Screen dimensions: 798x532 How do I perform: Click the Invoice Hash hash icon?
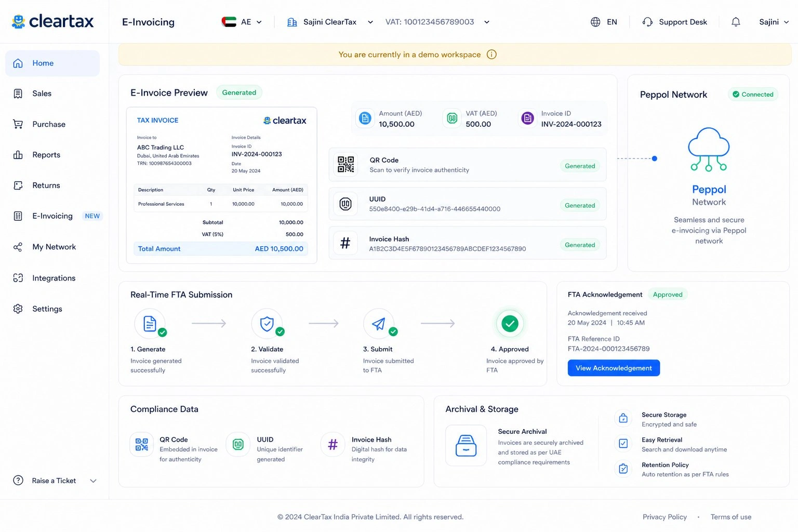345,243
